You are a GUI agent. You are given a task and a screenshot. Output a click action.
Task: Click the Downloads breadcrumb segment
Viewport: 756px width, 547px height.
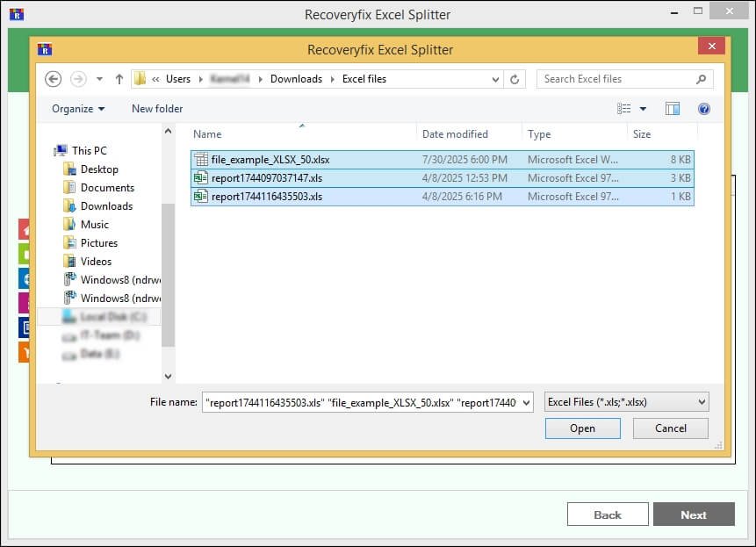coord(296,79)
